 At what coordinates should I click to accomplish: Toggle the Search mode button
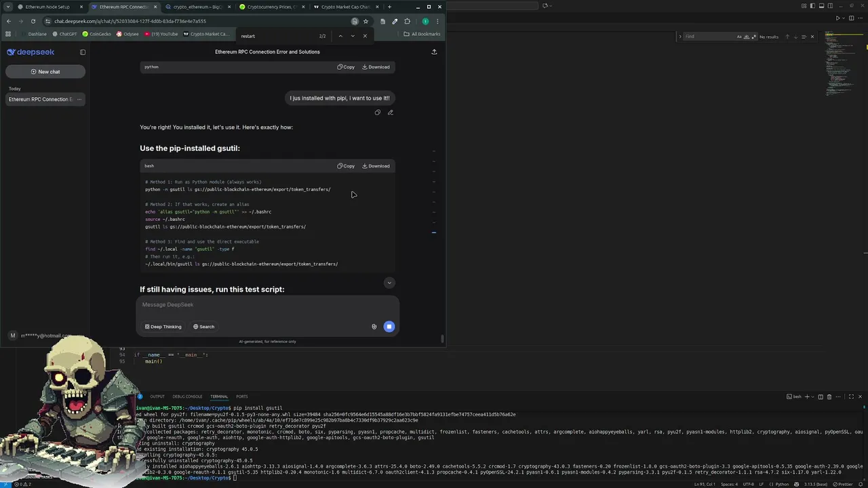[203, 327]
